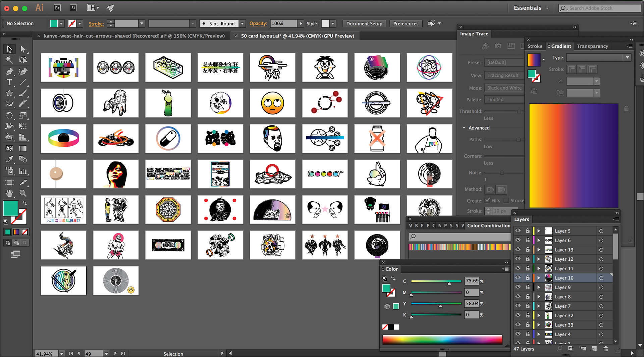
Task: Toggle the Fills checkbox in Image Trace
Action: [x=487, y=200]
